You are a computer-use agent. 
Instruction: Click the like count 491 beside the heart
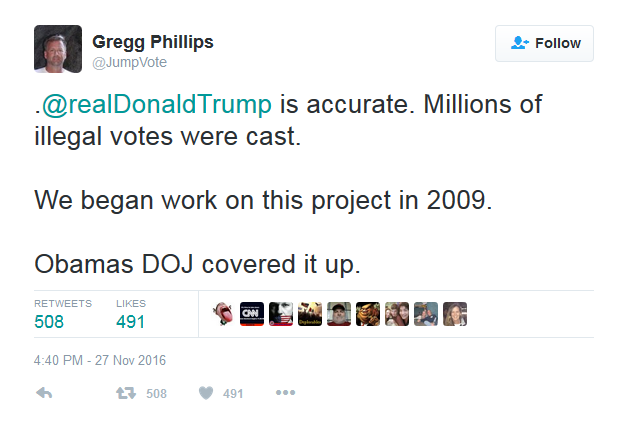(x=233, y=393)
